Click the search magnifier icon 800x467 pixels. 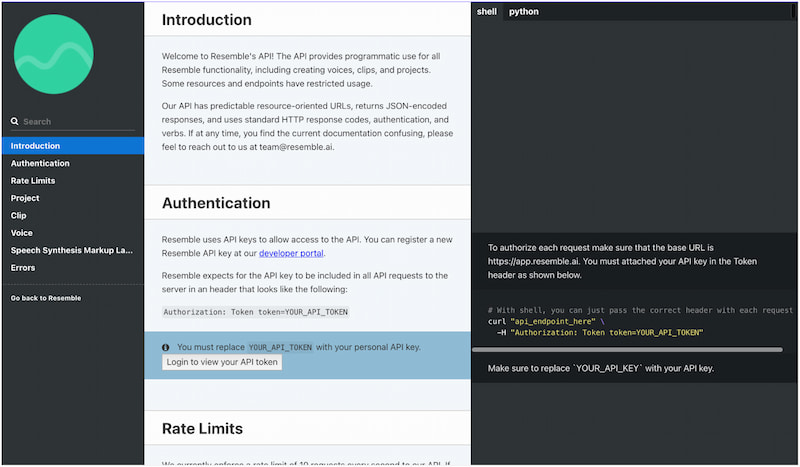[15, 122]
